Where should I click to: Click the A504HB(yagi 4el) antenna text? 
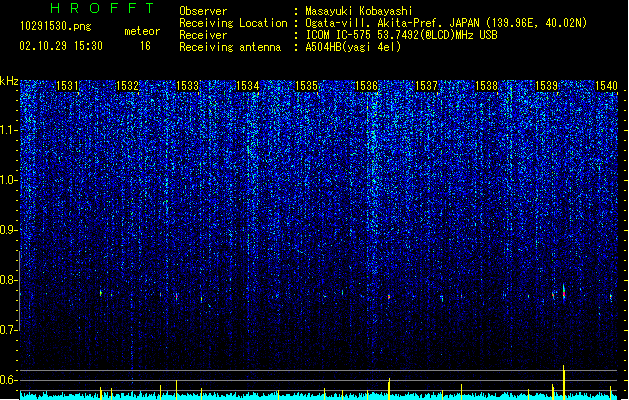tap(353, 47)
